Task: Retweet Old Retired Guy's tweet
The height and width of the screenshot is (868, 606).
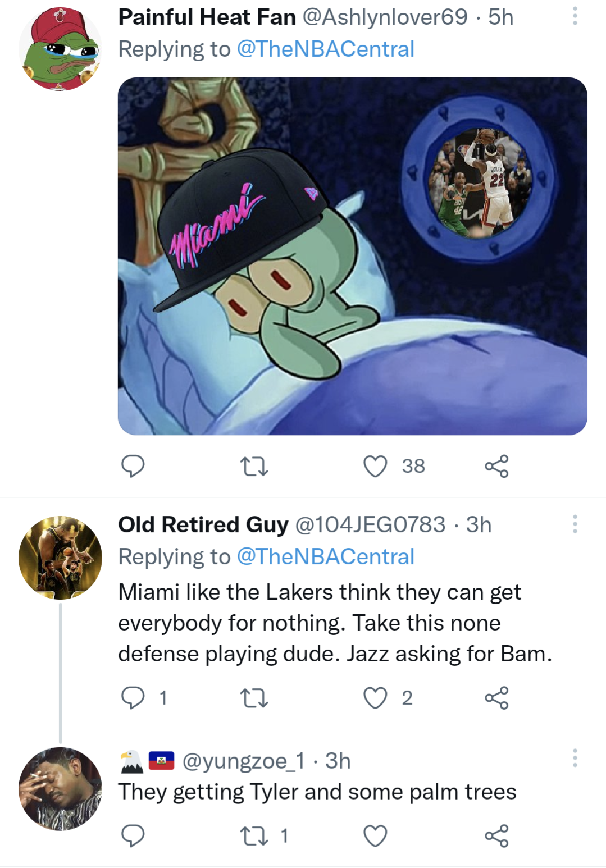Action: 254,698
